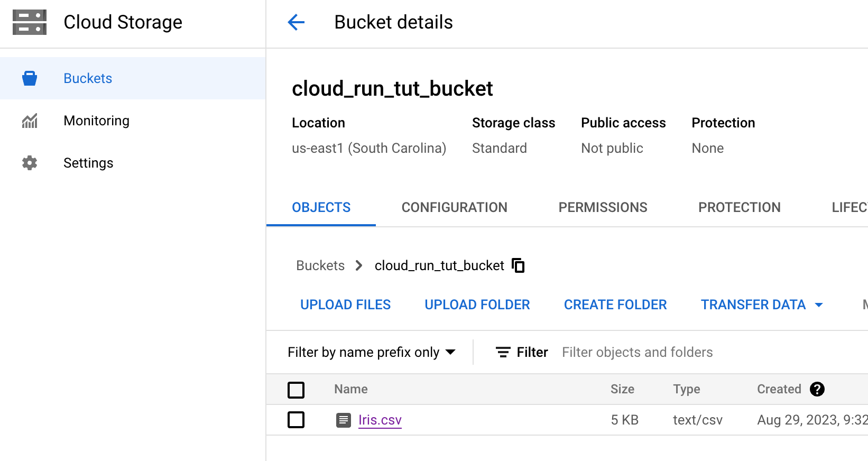The height and width of the screenshot is (461, 868).
Task: Open Monitoring via its chart icon
Action: pos(30,121)
